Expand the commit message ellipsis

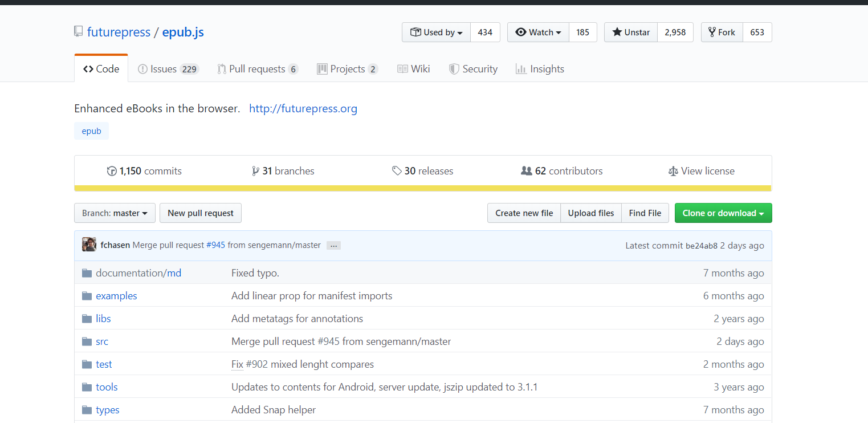coord(334,246)
